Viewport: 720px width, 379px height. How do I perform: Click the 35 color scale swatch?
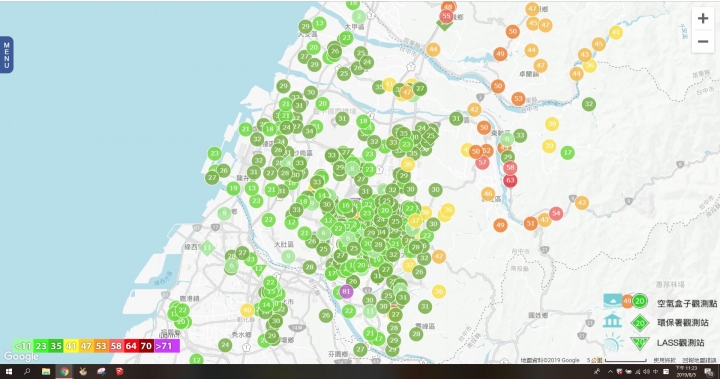(x=56, y=346)
